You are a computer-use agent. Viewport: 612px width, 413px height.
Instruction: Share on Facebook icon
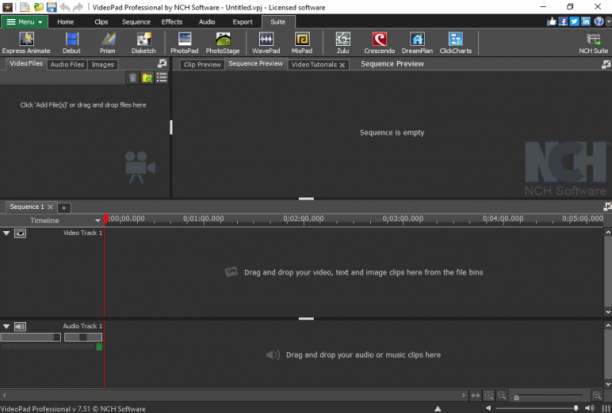(x=562, y=21)
